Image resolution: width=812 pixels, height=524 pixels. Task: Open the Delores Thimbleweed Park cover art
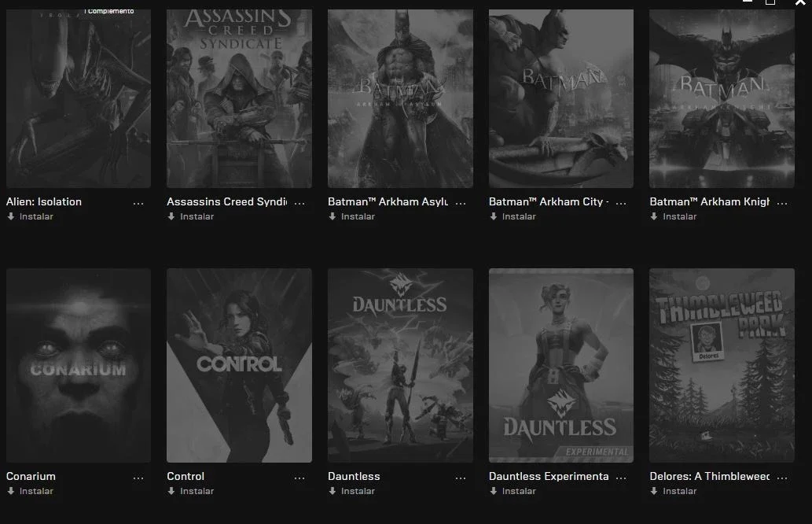click(x=722, y=365)
